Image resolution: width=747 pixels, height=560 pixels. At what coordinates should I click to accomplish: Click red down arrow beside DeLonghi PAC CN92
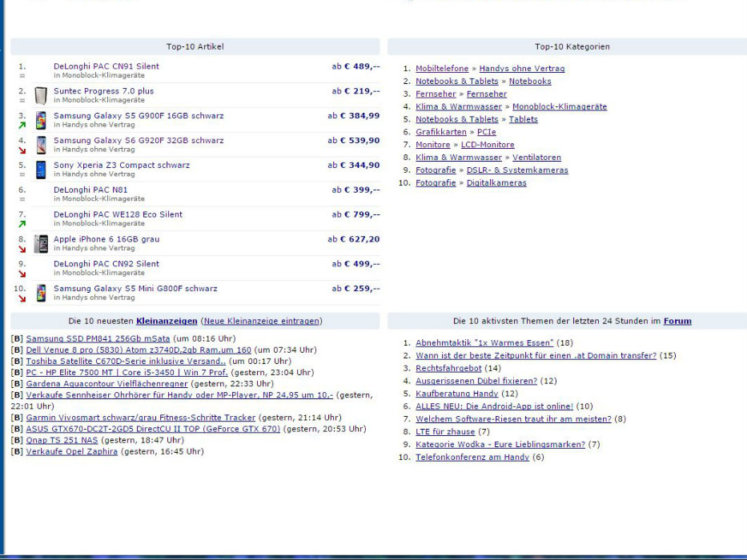tap(22, 274)
